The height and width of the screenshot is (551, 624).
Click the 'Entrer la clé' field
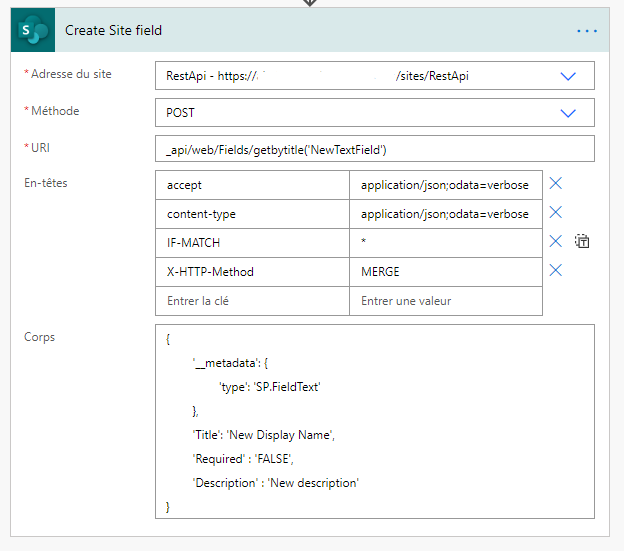pyautogui.click(x=252, y=301)
